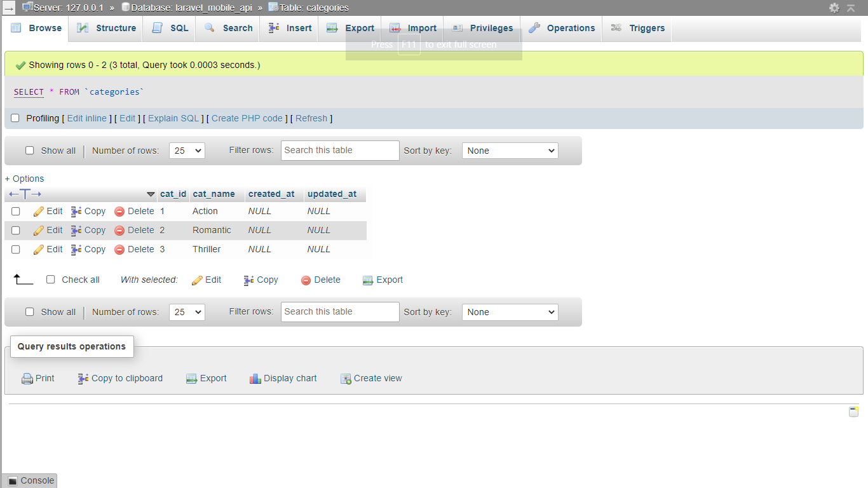This screenshot has height=488, width=868.
Task: Click the bookmark note icon at bottom right
Action: pyautogui.click(x=854, y=412)
